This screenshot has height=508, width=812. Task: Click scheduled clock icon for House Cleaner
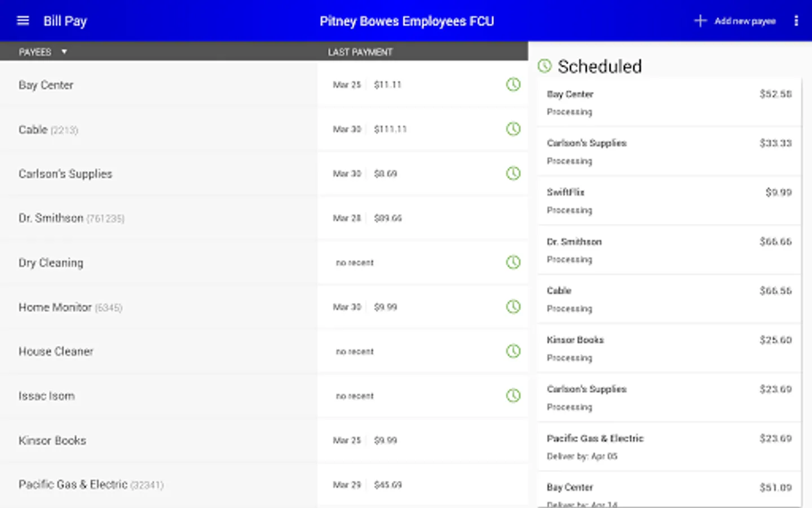513,351
